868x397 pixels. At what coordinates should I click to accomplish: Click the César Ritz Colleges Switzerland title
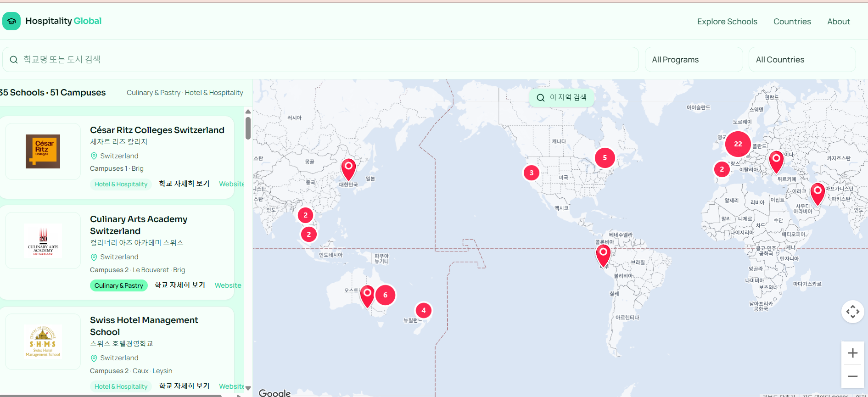tap(157, 130)
